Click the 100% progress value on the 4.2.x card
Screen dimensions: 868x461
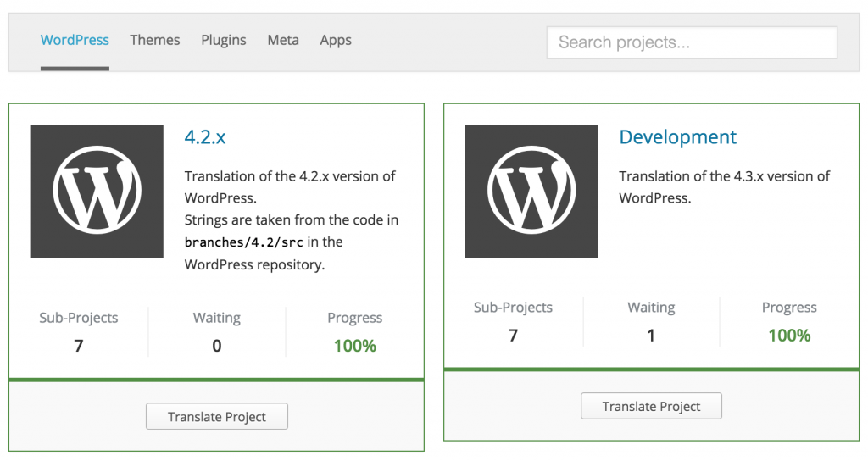point(355,346)
